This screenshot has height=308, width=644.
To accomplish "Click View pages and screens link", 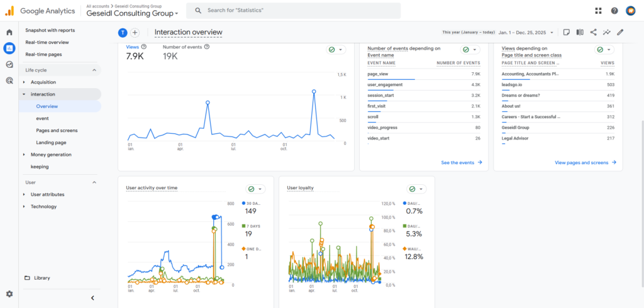I will coord(586,163).
